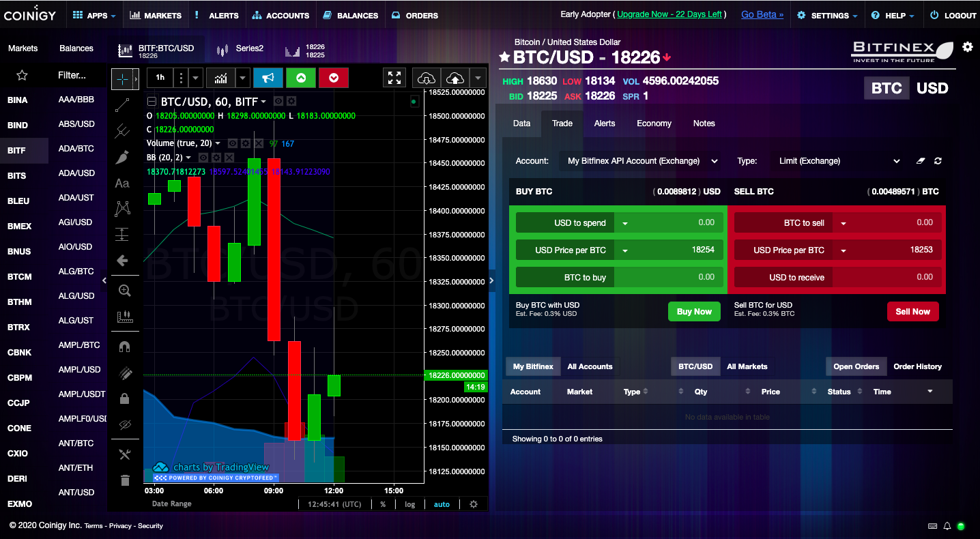Screen dimensions: 980x539
Task: Click the gear icon beside Bitfinex logo
Action: tap(967, 47)
